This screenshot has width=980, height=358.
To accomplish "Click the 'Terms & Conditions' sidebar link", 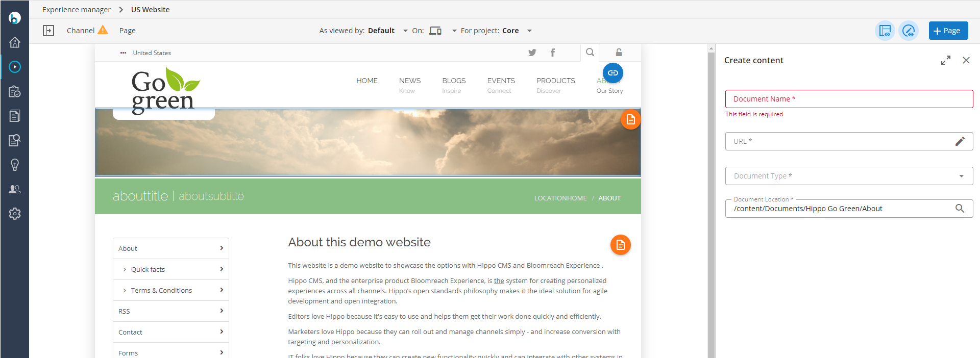I will tap(161, 290).
